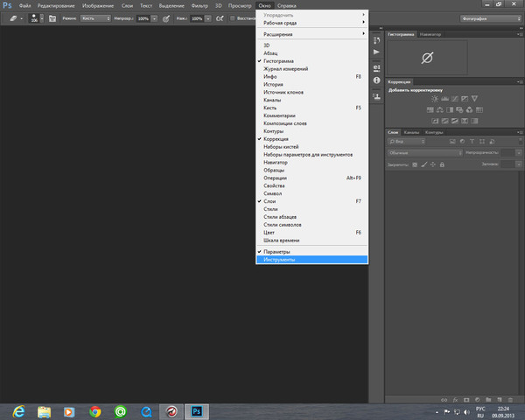Add a Color Balance adjustment
The height and width of the screenshot is (420, 525).
[x=440, y=110]
